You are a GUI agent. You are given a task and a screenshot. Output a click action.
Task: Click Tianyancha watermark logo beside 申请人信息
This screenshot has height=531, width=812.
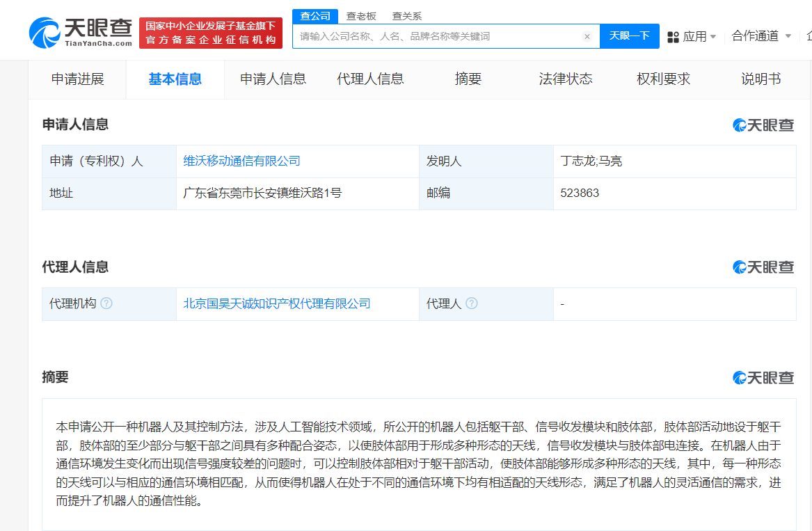pyautogui.click(x=763, y=125)
